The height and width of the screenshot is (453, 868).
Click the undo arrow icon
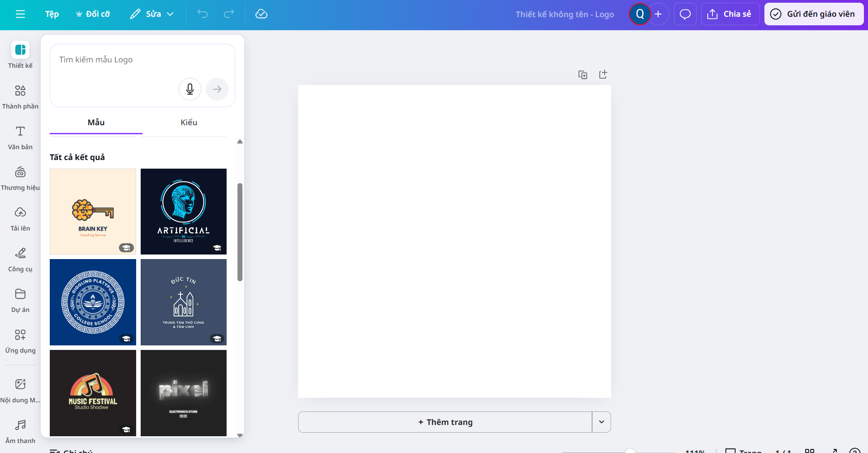coord(203,14)
